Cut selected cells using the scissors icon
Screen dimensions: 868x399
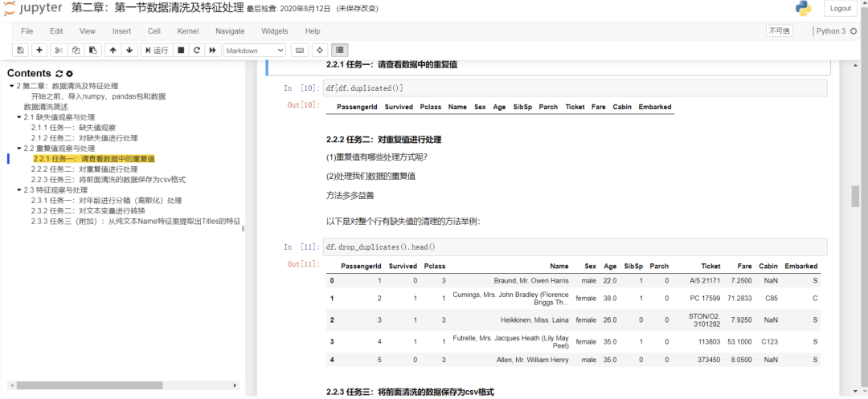tap(59, 51)
